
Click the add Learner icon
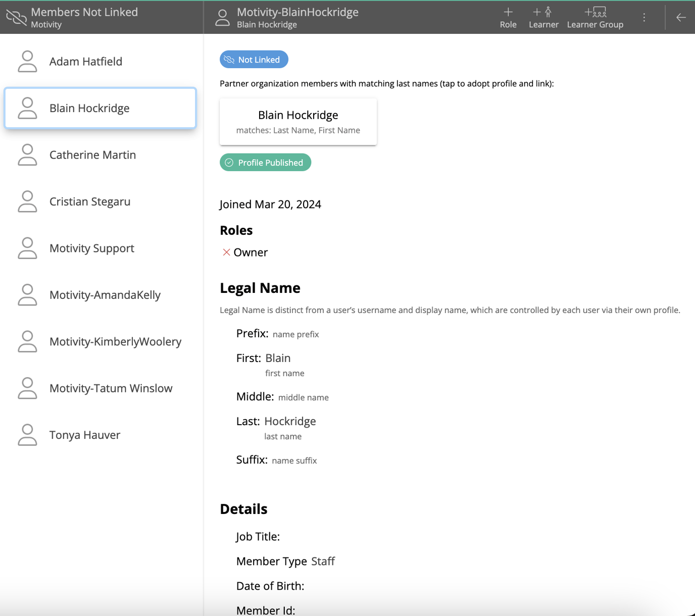click(x=543, y=13)
